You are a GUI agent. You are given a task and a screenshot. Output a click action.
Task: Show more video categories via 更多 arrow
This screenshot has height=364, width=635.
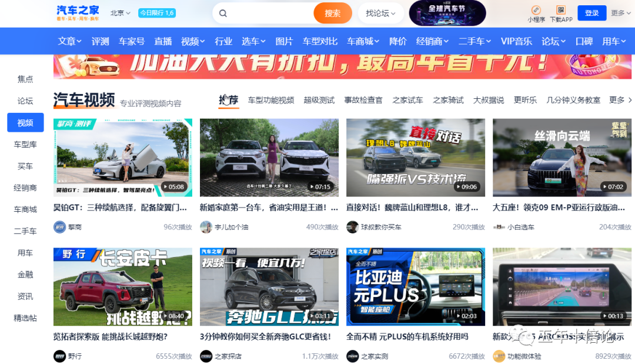pos(620,100)
